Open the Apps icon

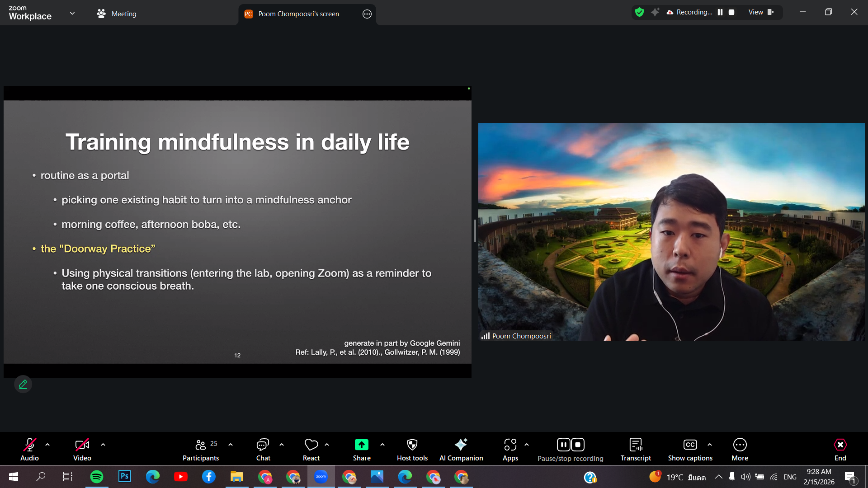click(x=510, y=449)
